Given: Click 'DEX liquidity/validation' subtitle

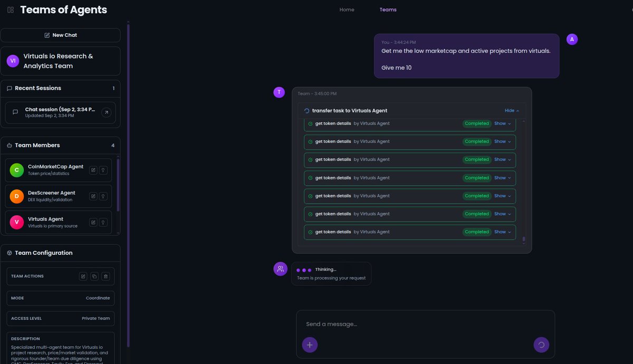Looking at the screenshot, I should coord(50,200).
